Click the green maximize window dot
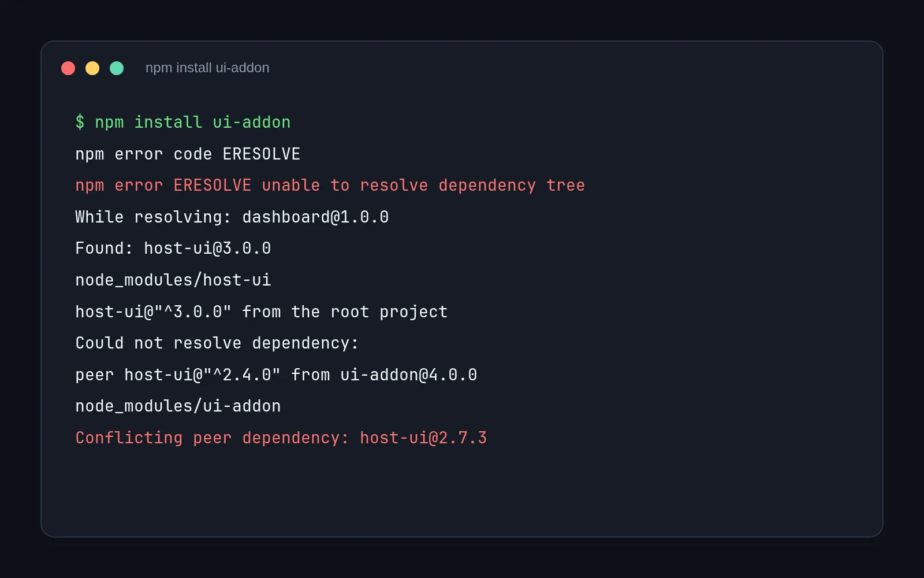The image size is (924, 578). point(117,68)
